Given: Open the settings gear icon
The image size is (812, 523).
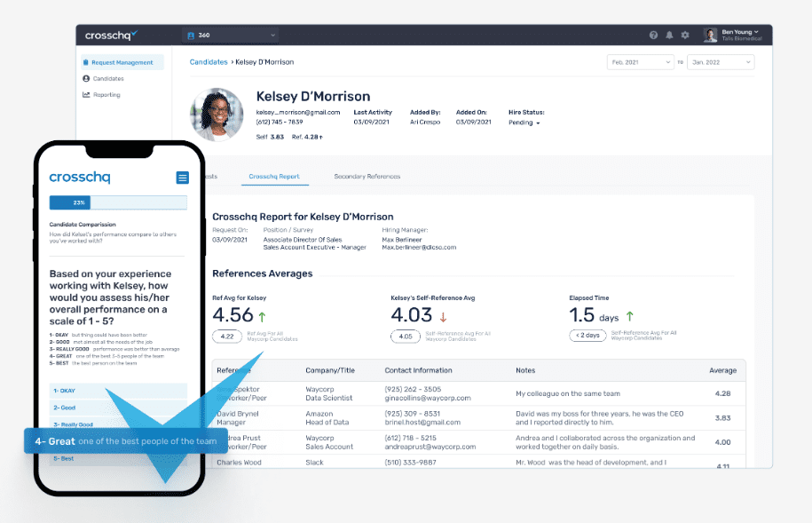Looking at the screenshot, I should 685,35.
